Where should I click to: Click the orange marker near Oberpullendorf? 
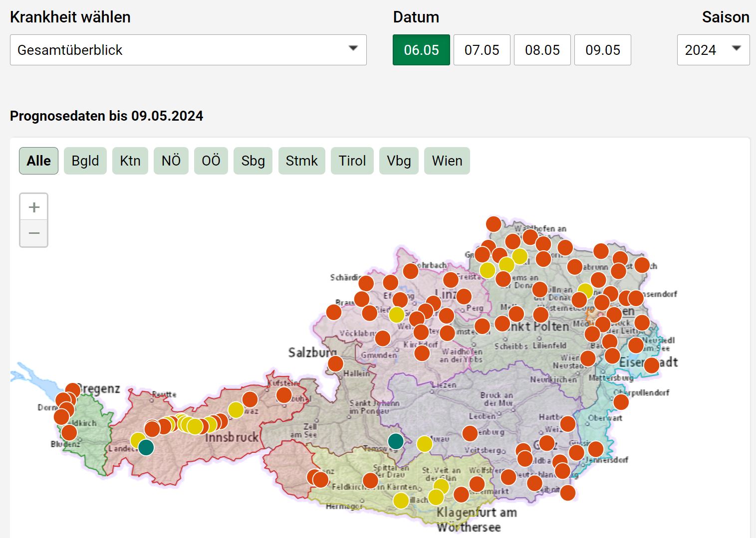point(621,401)
